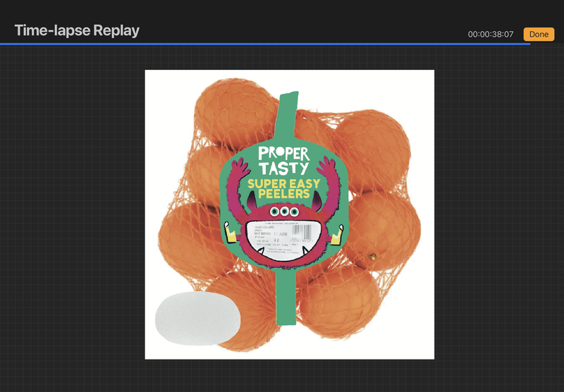
Task: Click the unfilled end of the progress bar
Action: 546,44
